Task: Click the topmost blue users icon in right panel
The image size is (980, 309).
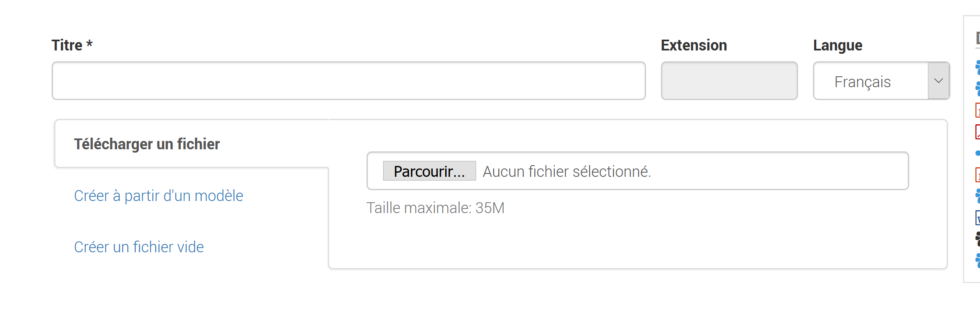Action: coord(978,67)
